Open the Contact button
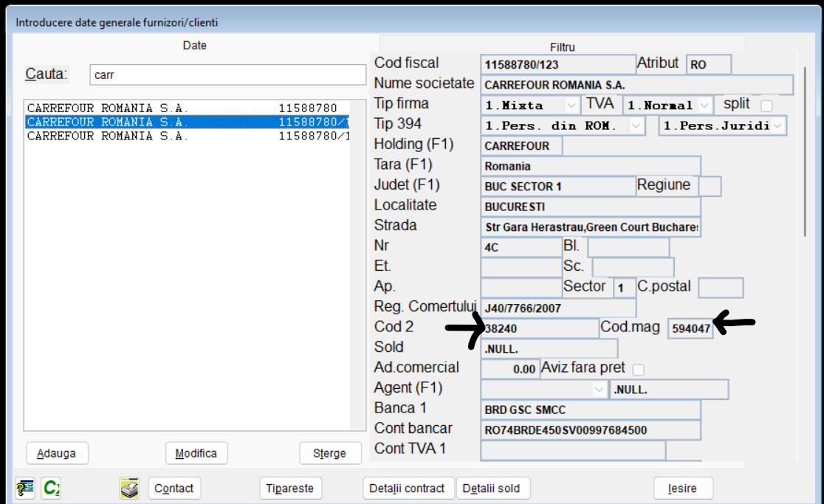The image size is (824, 504). tap(174, 489)
